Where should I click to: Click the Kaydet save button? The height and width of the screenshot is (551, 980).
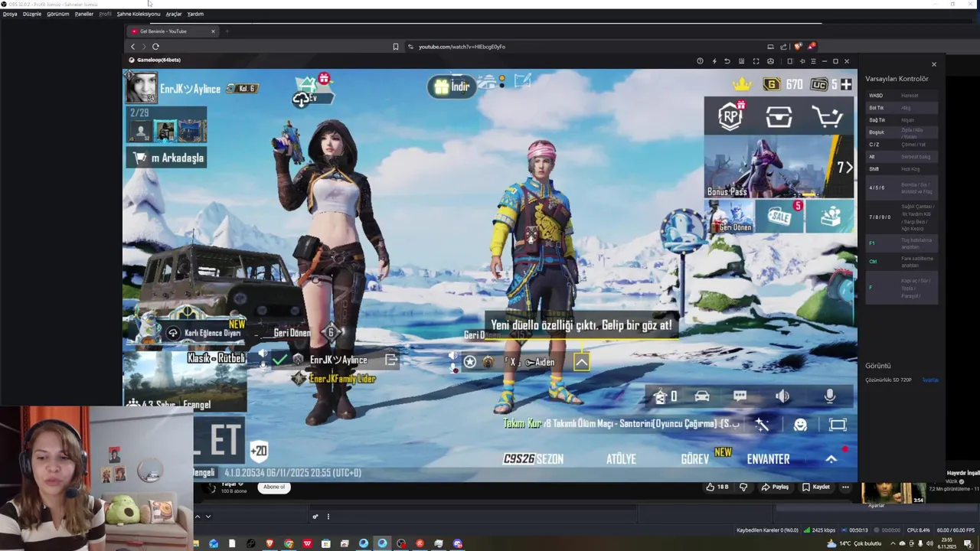pos(815,487)
